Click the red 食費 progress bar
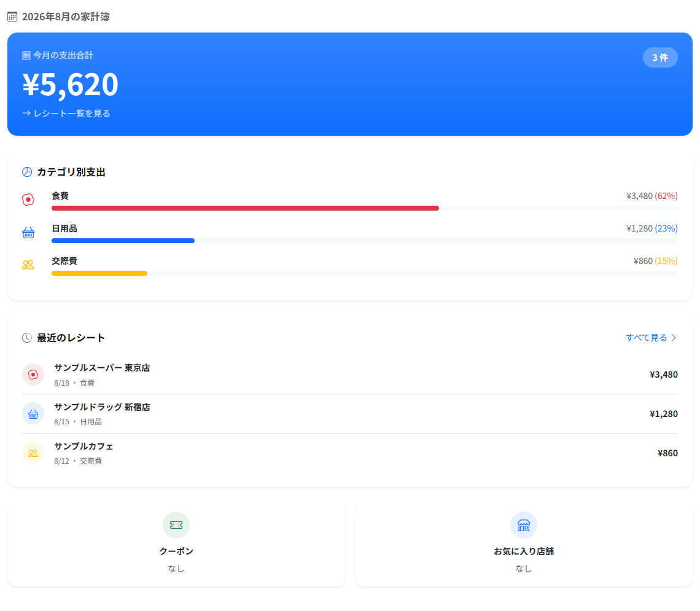Screen dimensions: 700x611 (245, 208)
